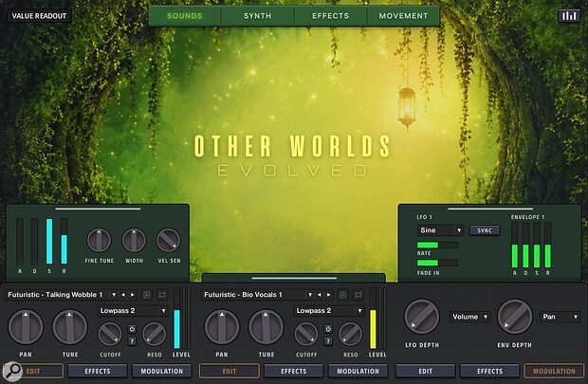Select Edit button beside highlighted Modulation tab
Image resolution: width=588 pixels, height=384 pixels.
coord(425,372)
